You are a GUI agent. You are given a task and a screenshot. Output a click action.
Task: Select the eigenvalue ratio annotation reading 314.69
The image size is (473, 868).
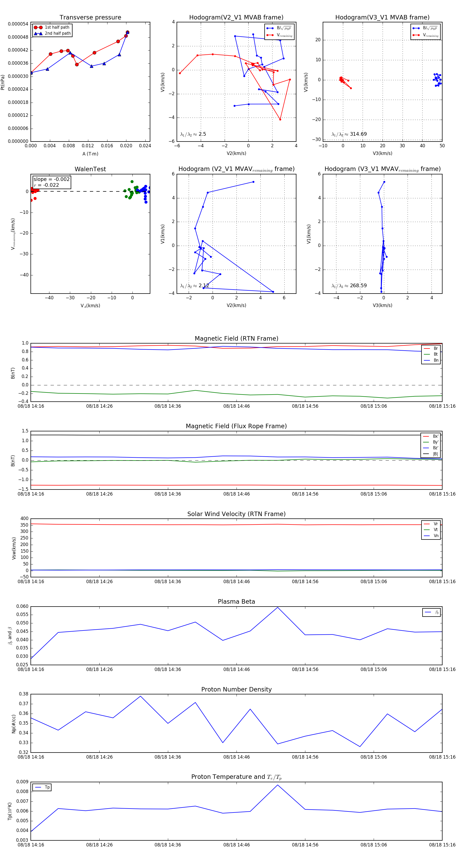(349, 134)
